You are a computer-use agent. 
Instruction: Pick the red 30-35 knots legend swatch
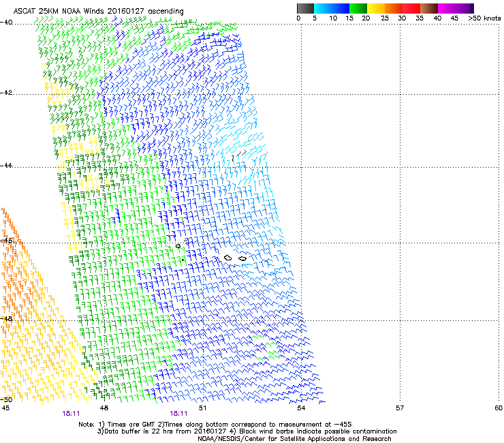[x=411, y=8]
